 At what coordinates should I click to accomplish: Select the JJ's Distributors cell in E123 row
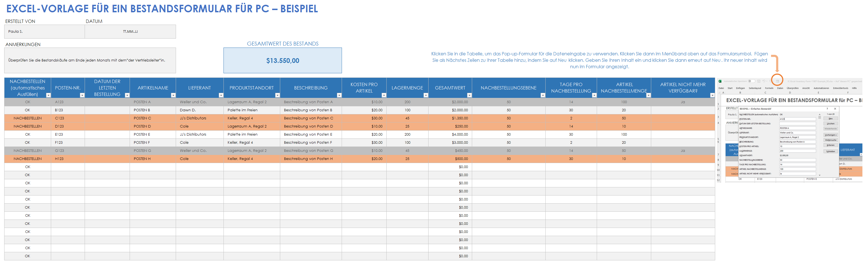pyautogui.click(x=199, y=134)
